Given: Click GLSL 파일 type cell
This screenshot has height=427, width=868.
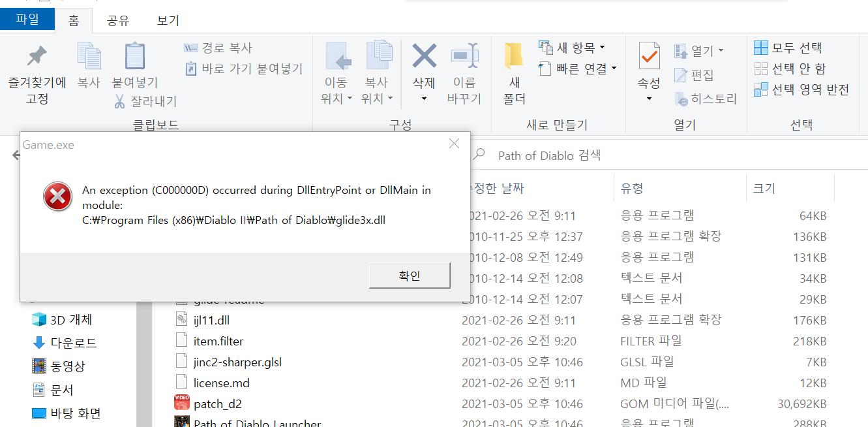Looking at the screenshot, I should click(647, 362).
